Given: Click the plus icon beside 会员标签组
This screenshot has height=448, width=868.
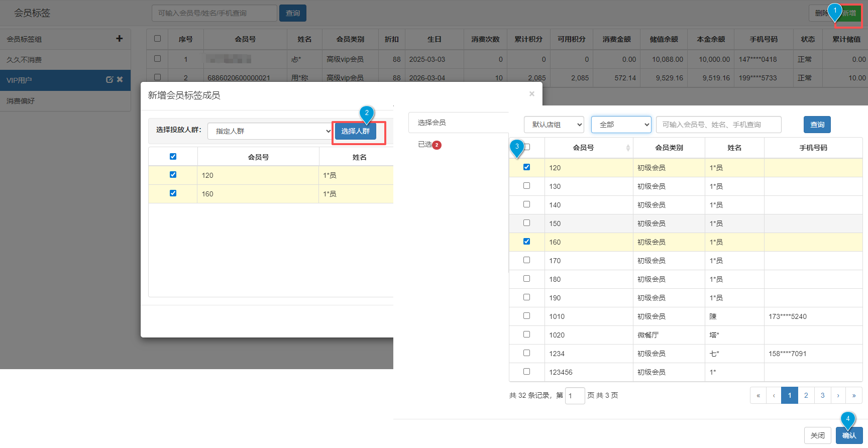Looking at the screenshot, I should (x=119, y=39).
